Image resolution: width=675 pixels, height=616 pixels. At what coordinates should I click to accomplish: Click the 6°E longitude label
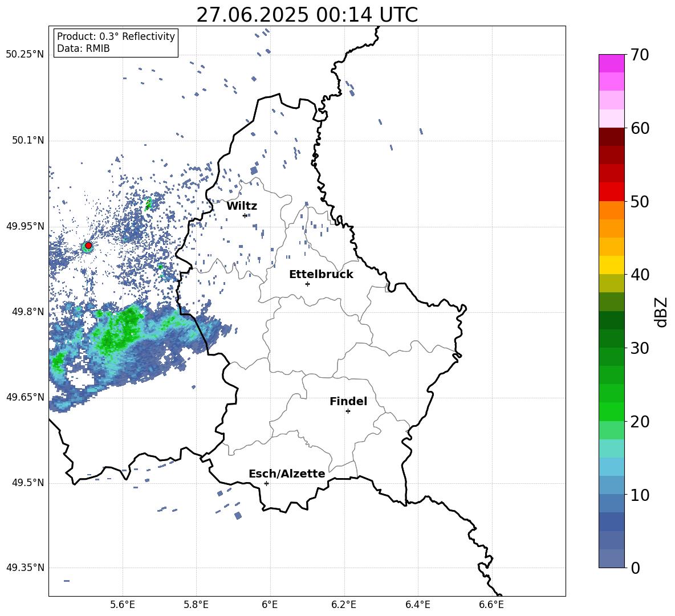pos(270,605)
